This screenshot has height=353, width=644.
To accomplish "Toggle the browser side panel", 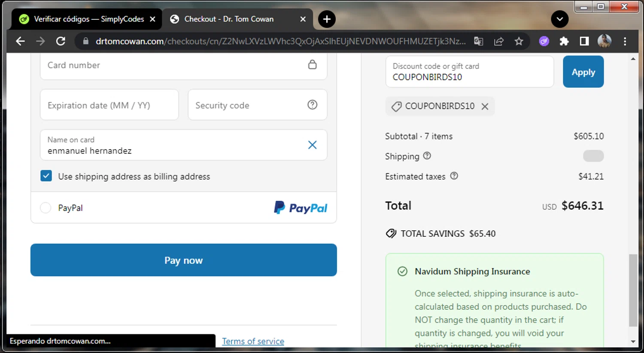I will [x=584, y=41].
